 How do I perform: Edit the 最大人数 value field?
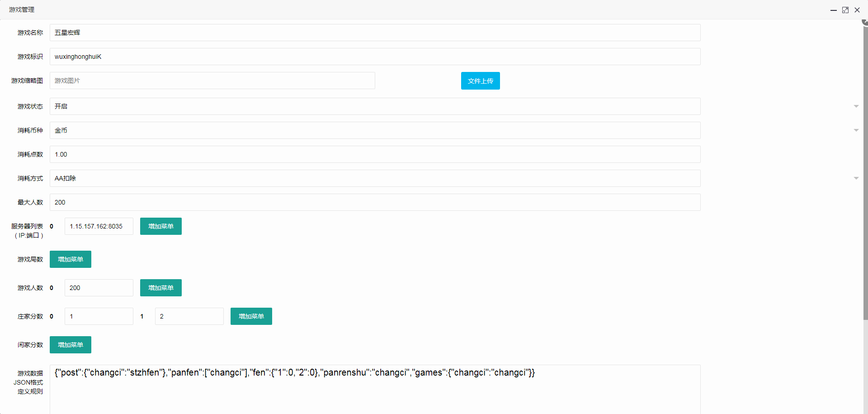pyautogui.click(x=375, y=202)
